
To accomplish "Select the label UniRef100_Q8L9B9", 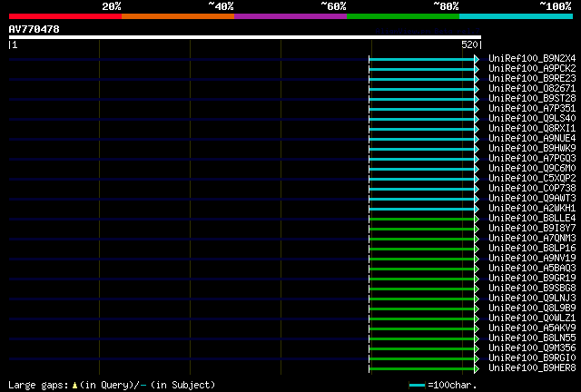I will tap(532, 309).
